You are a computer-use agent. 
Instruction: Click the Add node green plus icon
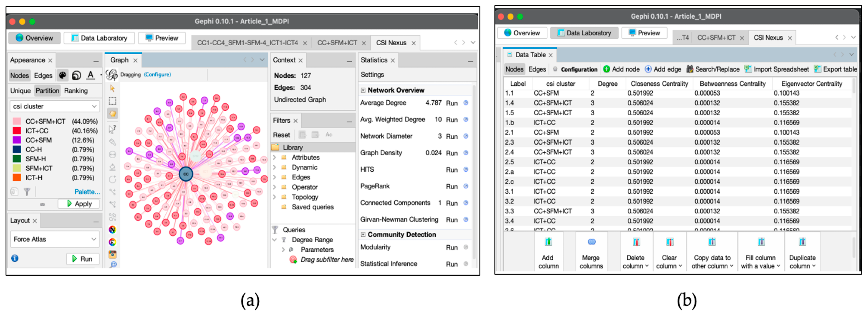click(607, 69)
